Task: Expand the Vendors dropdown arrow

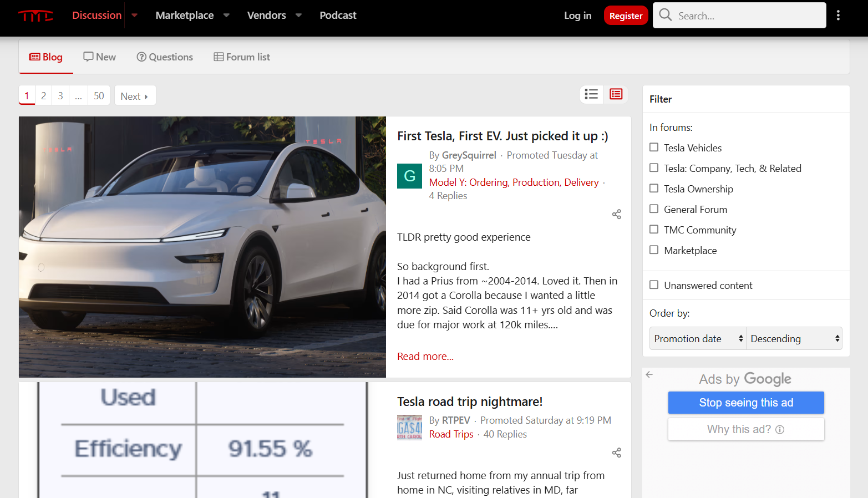Action: [x=298, y=16]
